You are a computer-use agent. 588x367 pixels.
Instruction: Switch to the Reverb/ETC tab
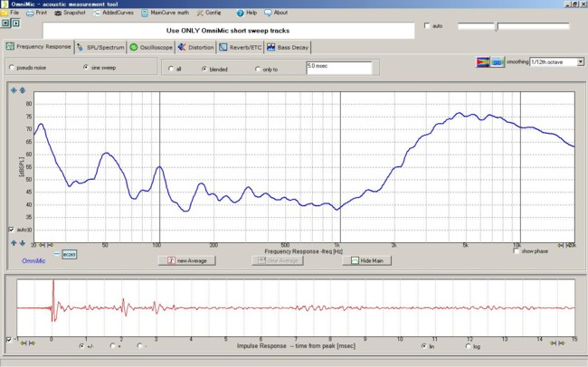tap(241, 48)
